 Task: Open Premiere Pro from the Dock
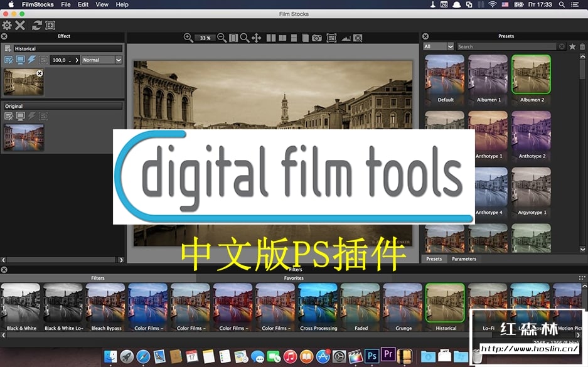(388, 354)
